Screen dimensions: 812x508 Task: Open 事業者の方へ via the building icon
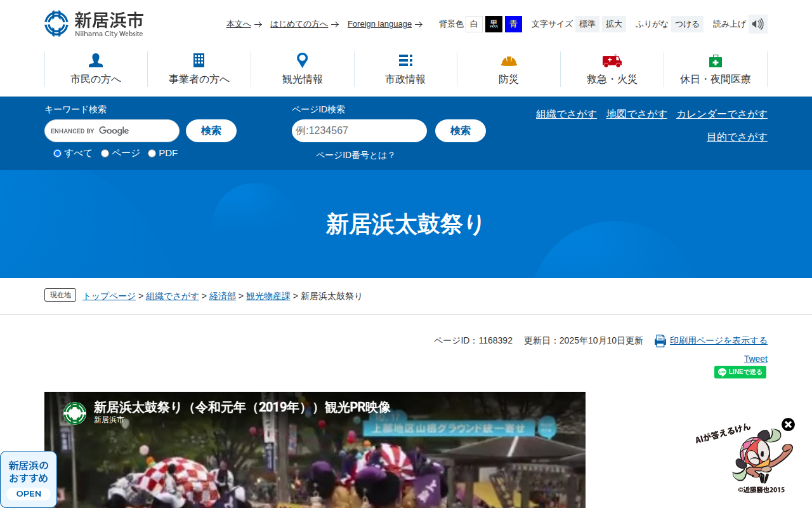(x=199, y=59)
